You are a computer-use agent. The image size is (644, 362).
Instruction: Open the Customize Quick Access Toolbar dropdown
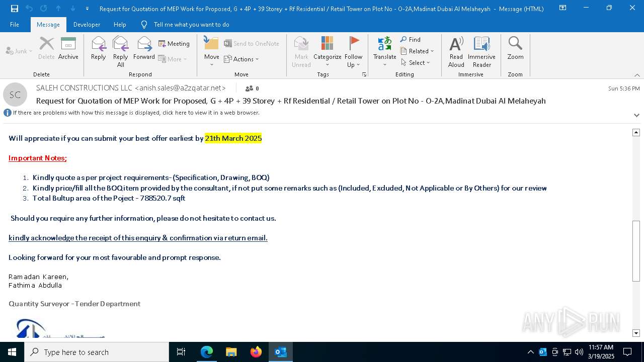87,9
